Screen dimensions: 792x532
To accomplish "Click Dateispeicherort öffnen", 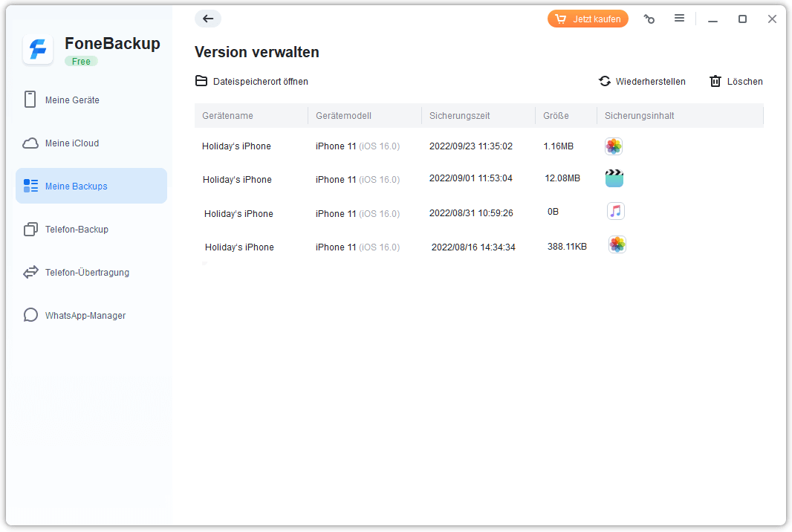I will coord(252,81).
